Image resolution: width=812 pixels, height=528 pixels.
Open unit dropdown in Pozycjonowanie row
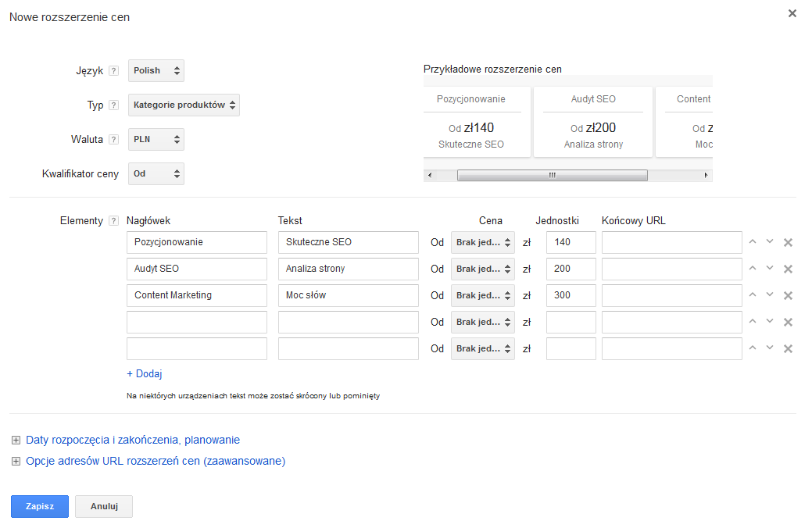coord(483,242)
